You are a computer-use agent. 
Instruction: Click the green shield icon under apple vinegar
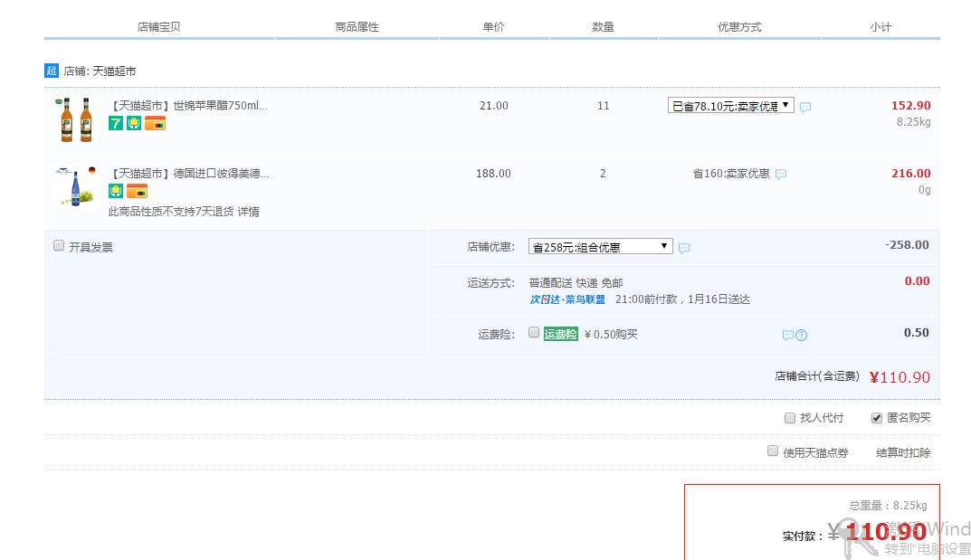coord(134,124)
